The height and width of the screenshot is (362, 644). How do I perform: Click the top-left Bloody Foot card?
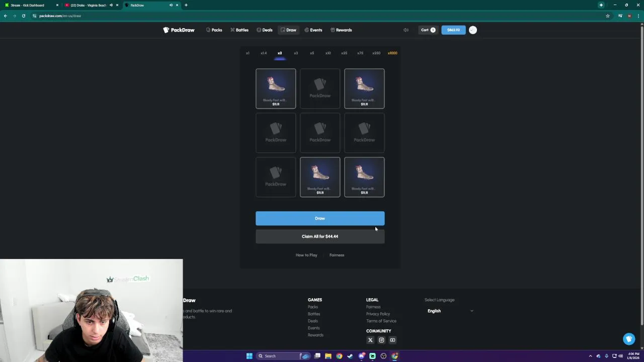276,88
